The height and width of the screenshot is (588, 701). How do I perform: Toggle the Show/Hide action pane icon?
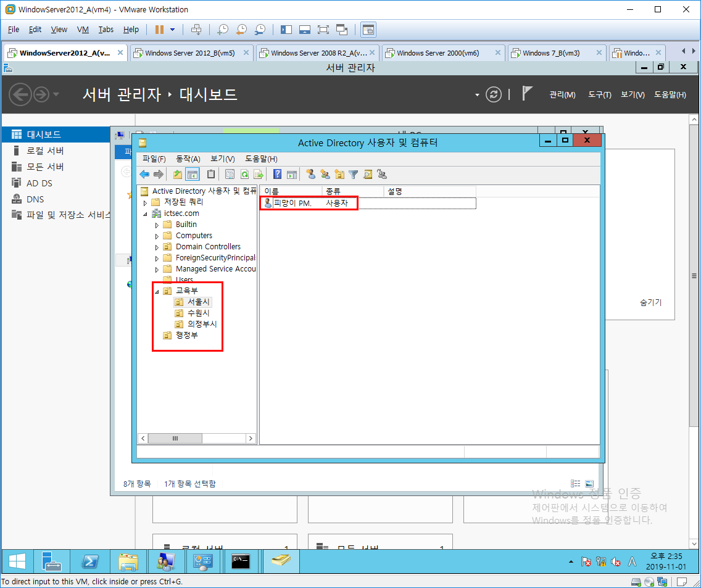point(291,175)
